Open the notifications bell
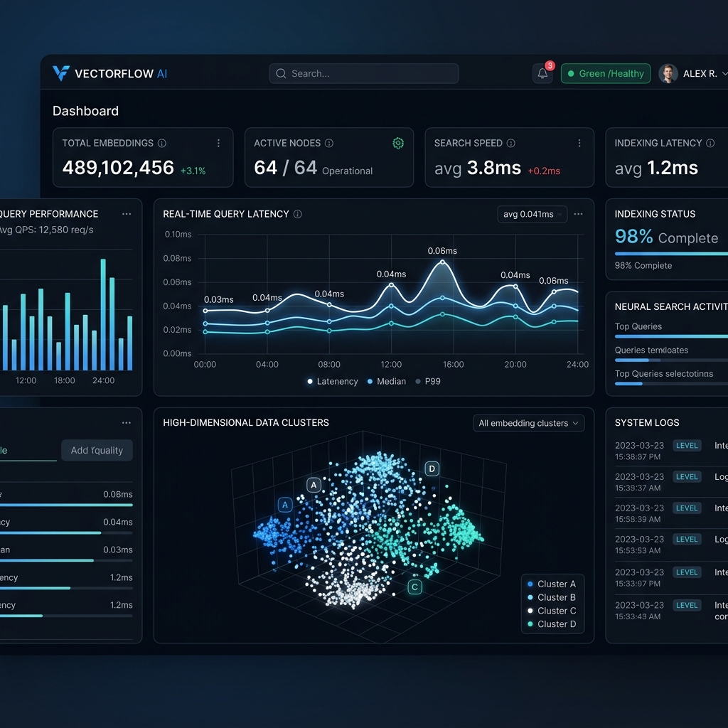728x728 pixels. coord(542,73)
